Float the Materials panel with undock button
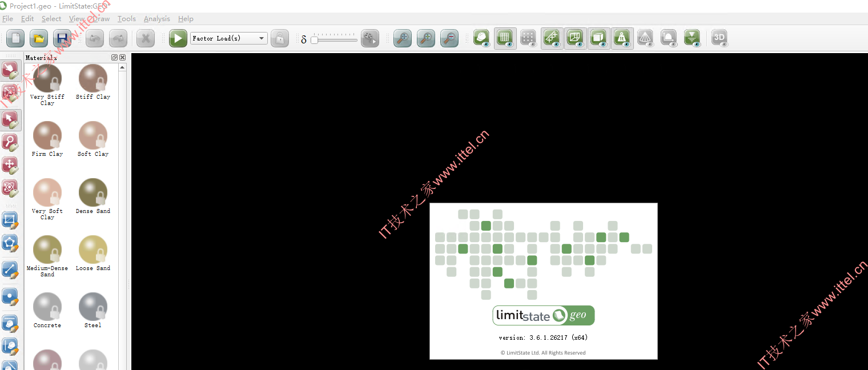This screenshot has width=868, height=370. 114,58
